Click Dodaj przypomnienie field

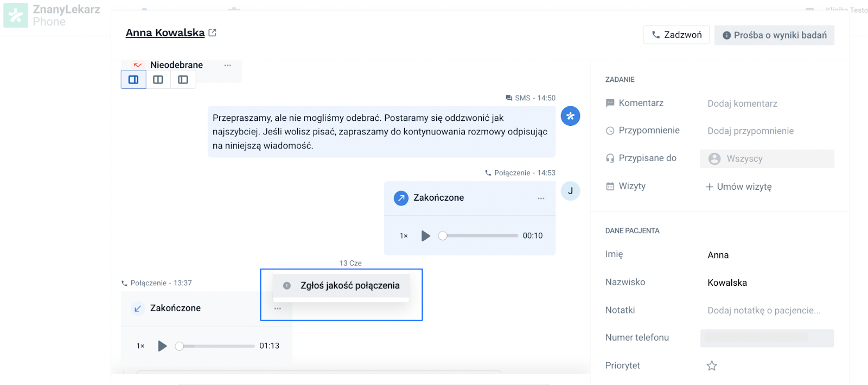click(750, 131)
